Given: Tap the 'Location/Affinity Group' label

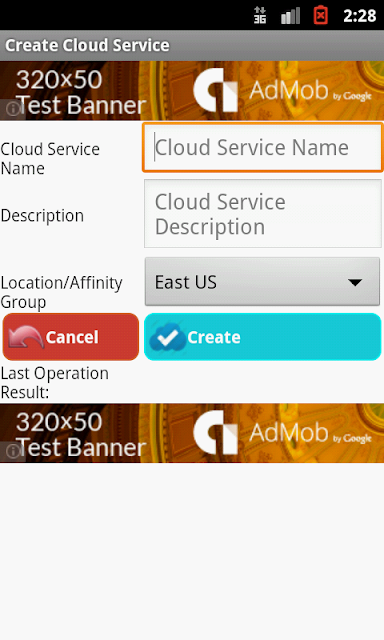Looking at the screenshot, I should 62,292.
